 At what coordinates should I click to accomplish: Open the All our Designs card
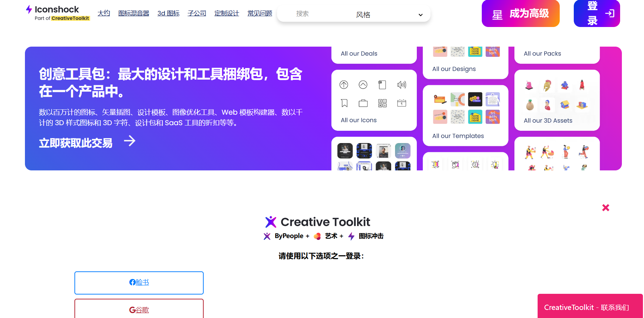coord(466,62)
